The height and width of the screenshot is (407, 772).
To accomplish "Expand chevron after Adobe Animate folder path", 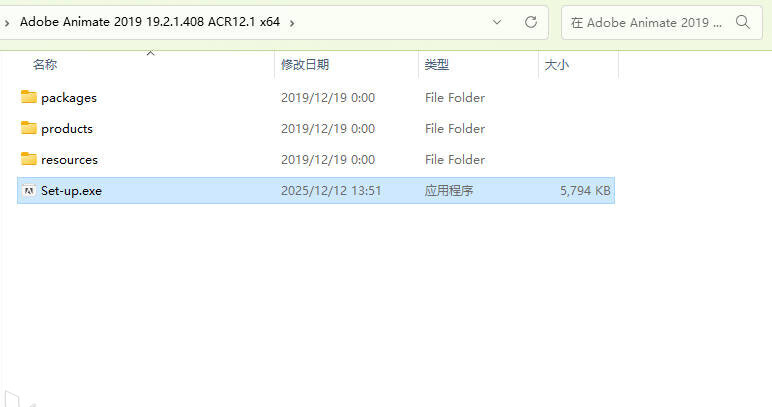I will point(292,23).
